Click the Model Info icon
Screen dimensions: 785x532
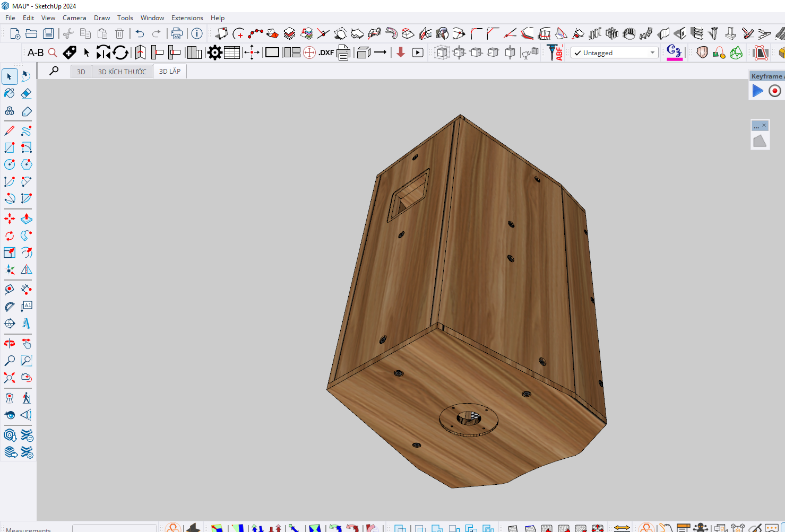197,33
